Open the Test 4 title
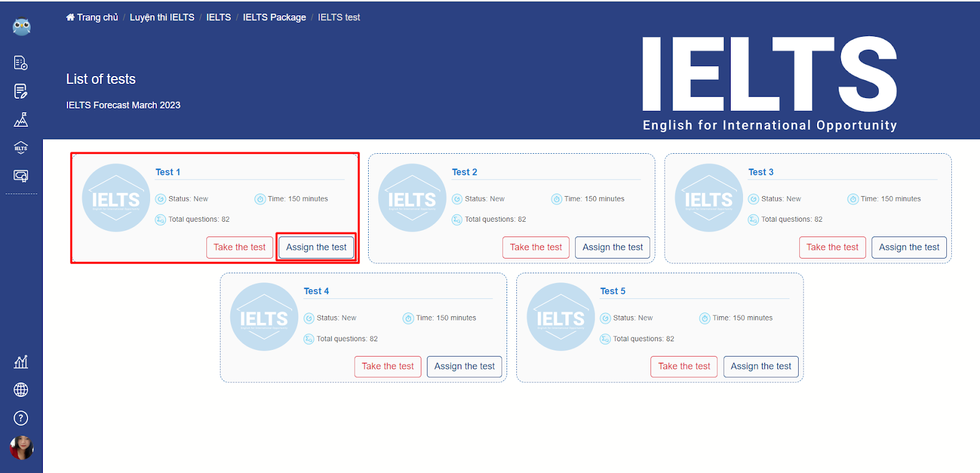Screen dimensions: 980x473 click(316, 291)
